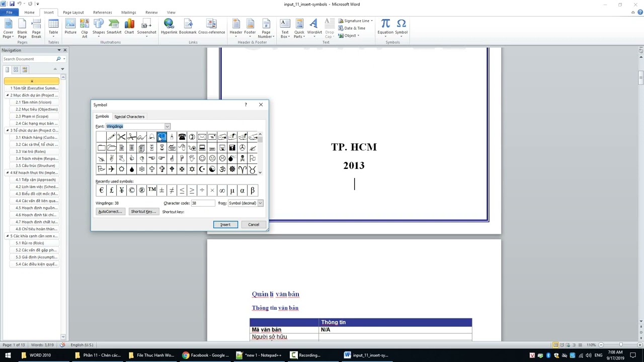Click the Character code input field

tap(202, 203)
